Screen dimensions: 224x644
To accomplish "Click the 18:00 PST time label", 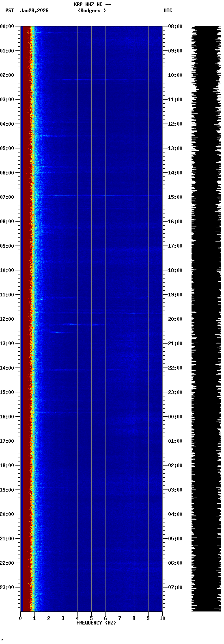I will pyautogui.click(x=7, y=466).
